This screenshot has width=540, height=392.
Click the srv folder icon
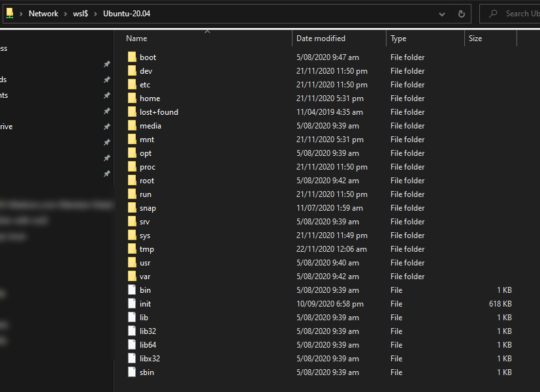pos(132,222)
